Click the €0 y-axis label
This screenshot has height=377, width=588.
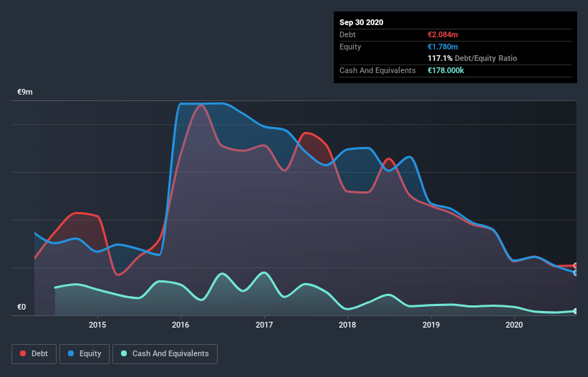click(21, 307)
